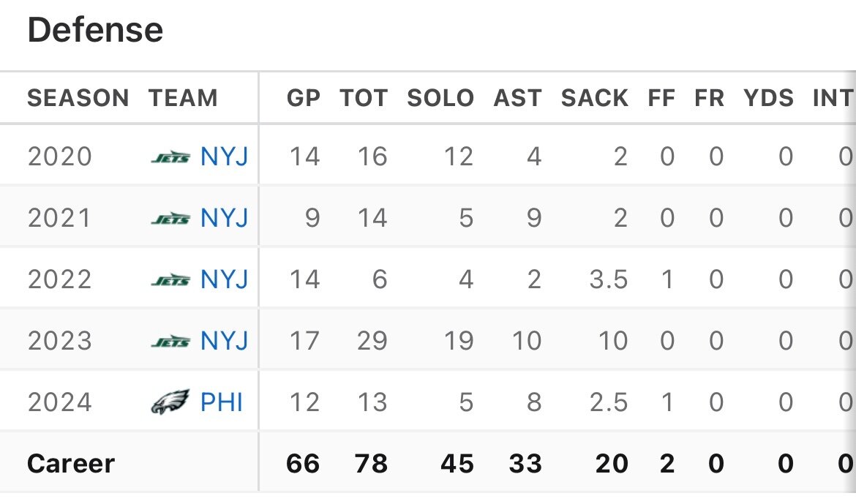Click the TOT column header

[364, 98]
